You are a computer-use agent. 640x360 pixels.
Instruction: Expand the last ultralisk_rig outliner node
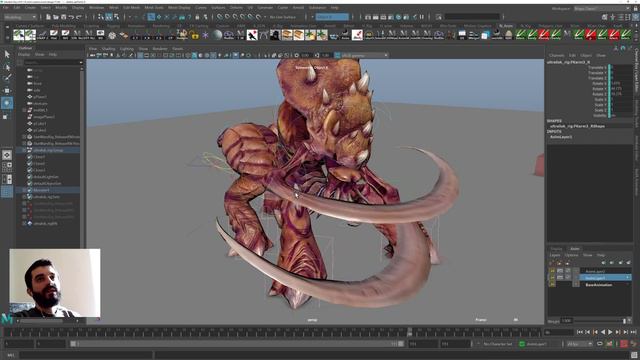(x=24, y=224)
